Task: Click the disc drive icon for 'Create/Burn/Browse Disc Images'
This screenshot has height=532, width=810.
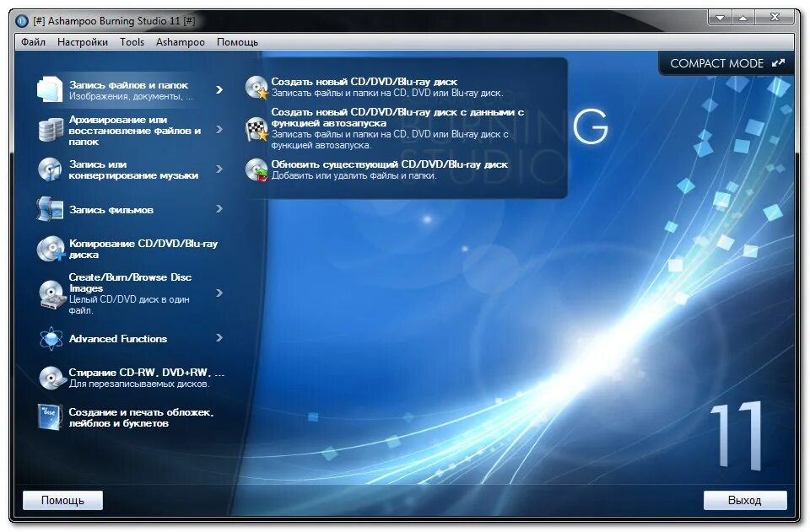Action: pyautogui.click(x=51, y=293)
